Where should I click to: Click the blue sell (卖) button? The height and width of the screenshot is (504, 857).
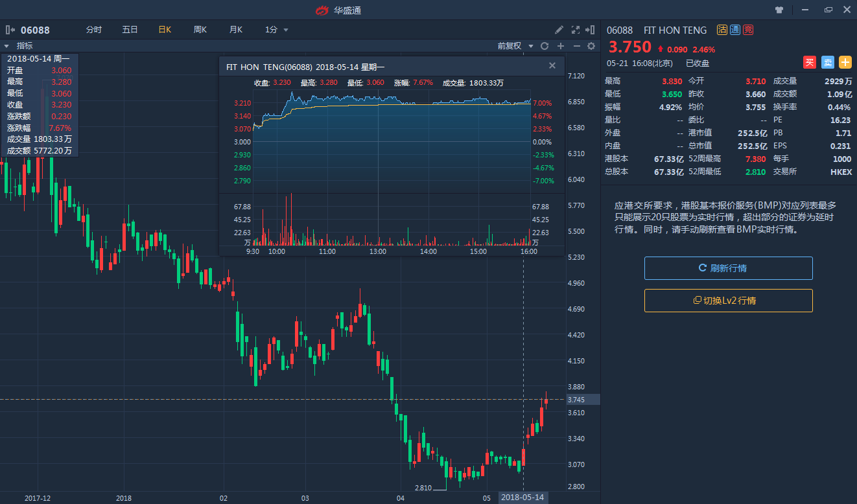click(x=827, y=63)
